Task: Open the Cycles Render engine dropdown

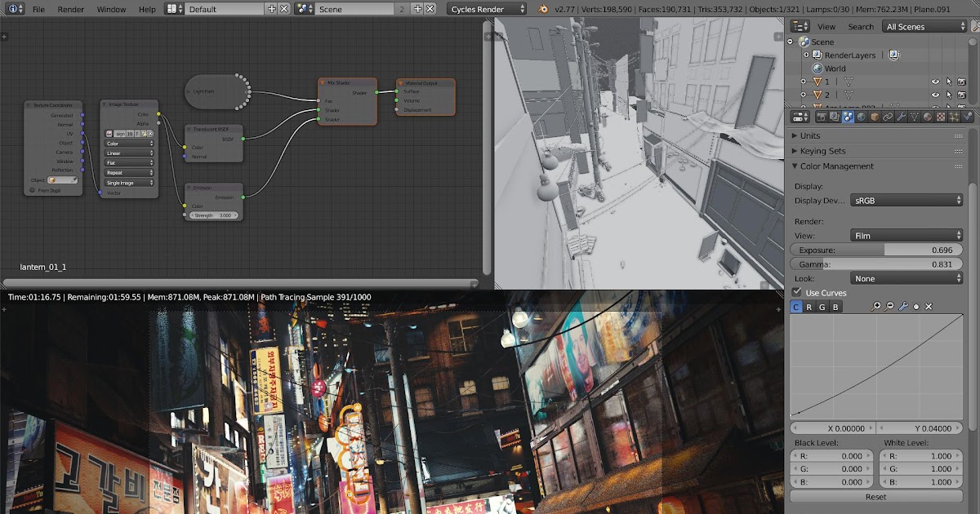Action: click(488, 9)
